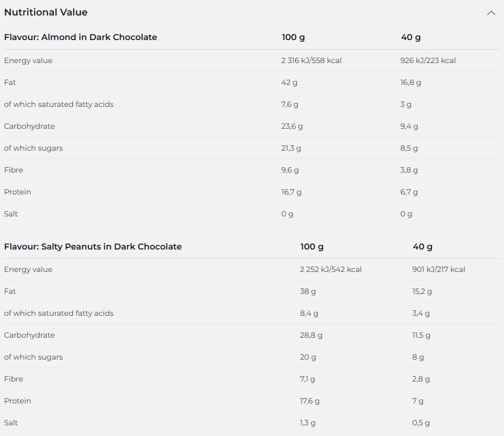Click the Salty Peanuts 0,5 g salt value
Image resolution: width=504 pixels, height=436 pixels.
tap(421, 423)
